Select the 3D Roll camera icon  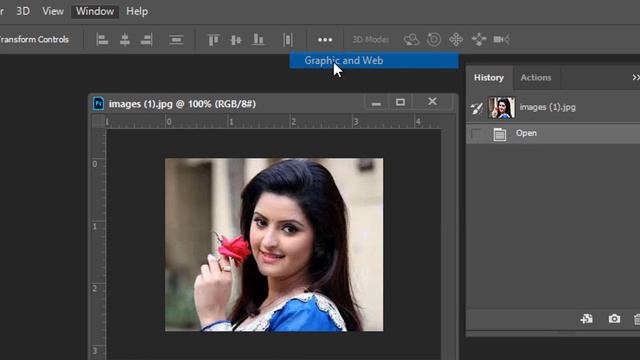coord(433,40)
